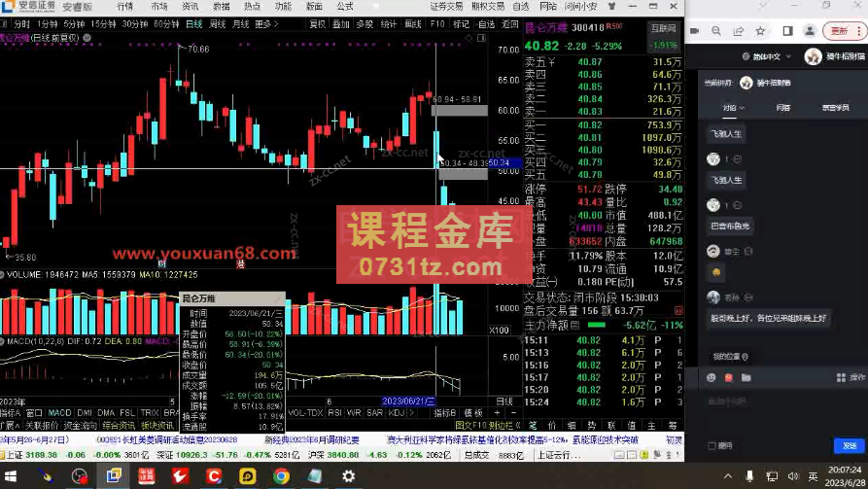Click 上证 index 3189.38 in status bar
The height and width of the screenshot is (489, 868).
point(32,455)
